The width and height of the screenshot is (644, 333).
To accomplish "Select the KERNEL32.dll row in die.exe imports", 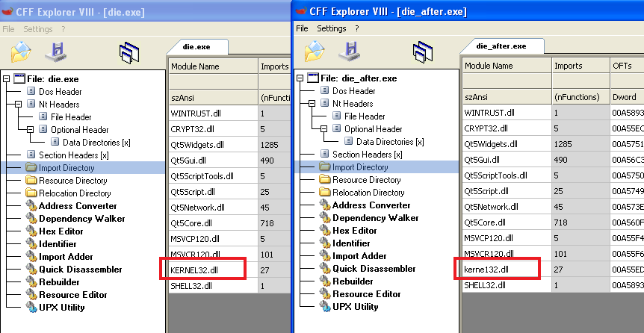I will click(x=196, y=270).
